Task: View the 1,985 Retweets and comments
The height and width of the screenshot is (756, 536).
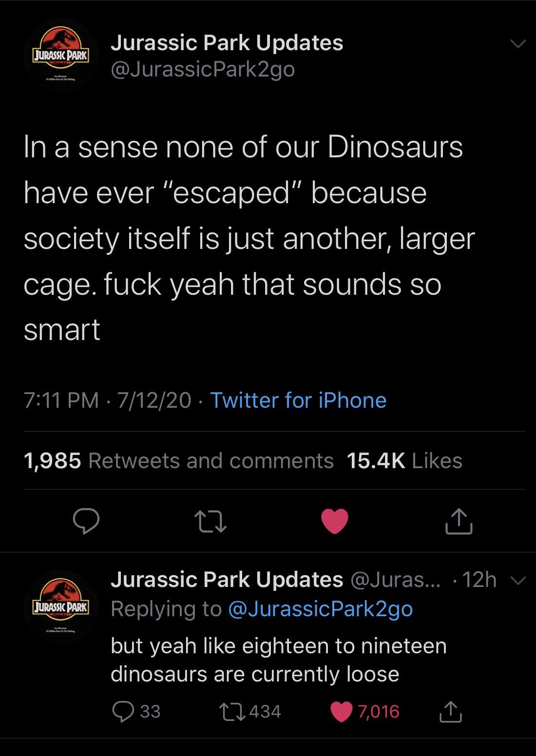Action: [178, 461]
